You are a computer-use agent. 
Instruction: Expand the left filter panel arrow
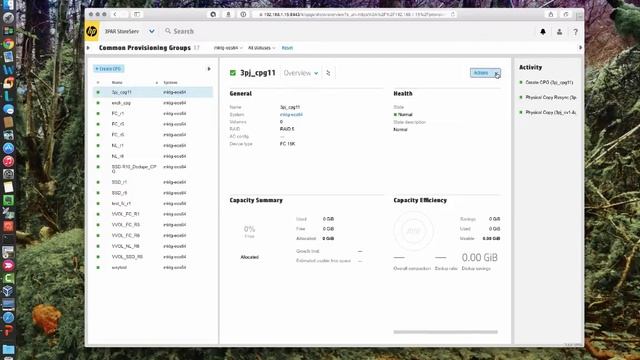click(88, 48)
